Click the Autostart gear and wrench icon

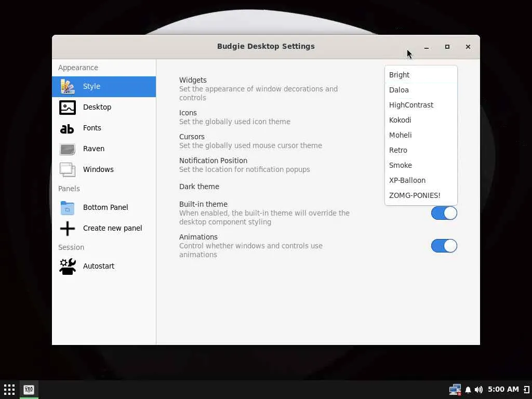click(x=67, y=267)
